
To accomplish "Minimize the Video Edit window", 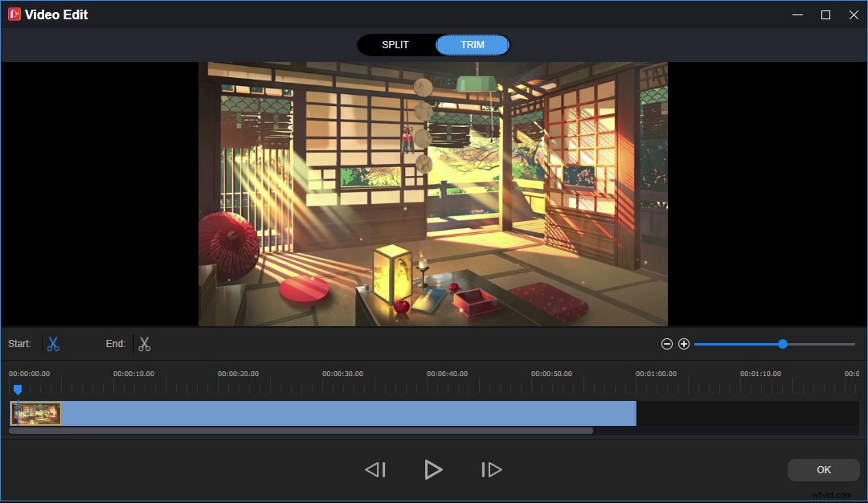I will 796,14.
